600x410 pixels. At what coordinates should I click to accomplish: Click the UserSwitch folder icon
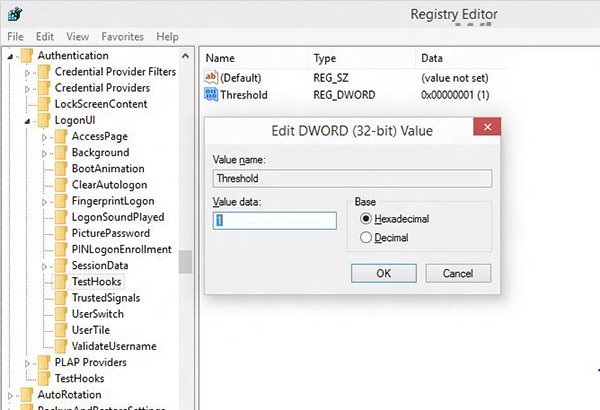click(61, 314)
